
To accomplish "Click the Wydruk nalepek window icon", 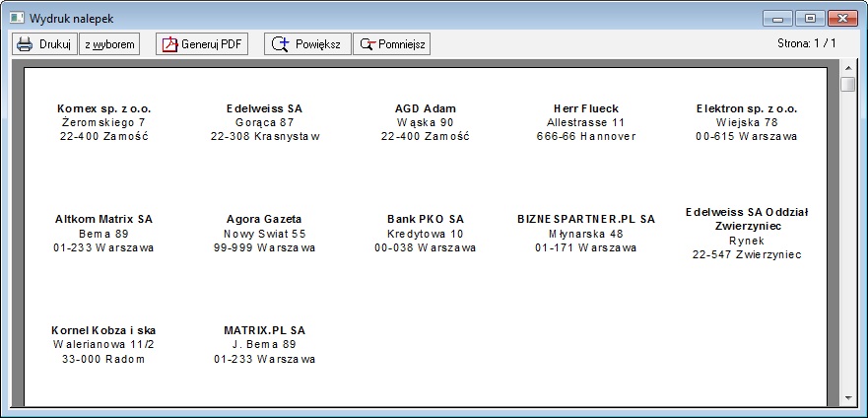I will [x=17, y=19].
